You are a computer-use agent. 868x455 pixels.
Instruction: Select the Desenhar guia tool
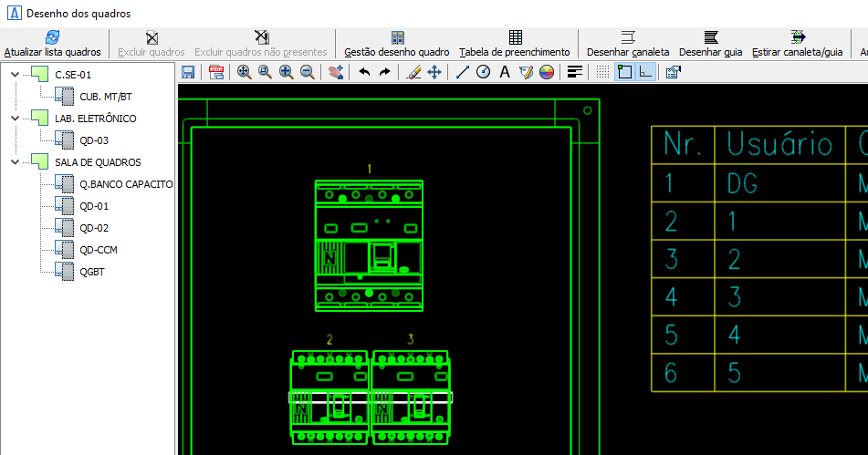click(711, 45)
